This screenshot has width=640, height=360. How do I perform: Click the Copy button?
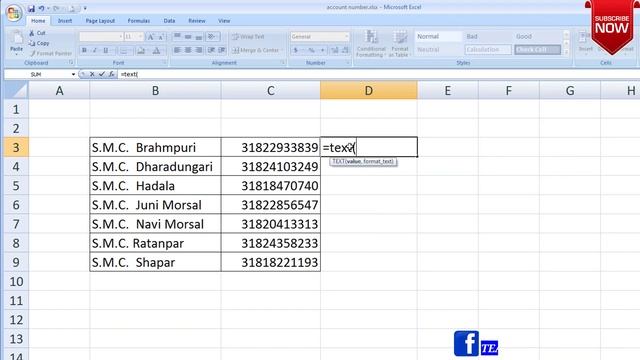(39, 43)
